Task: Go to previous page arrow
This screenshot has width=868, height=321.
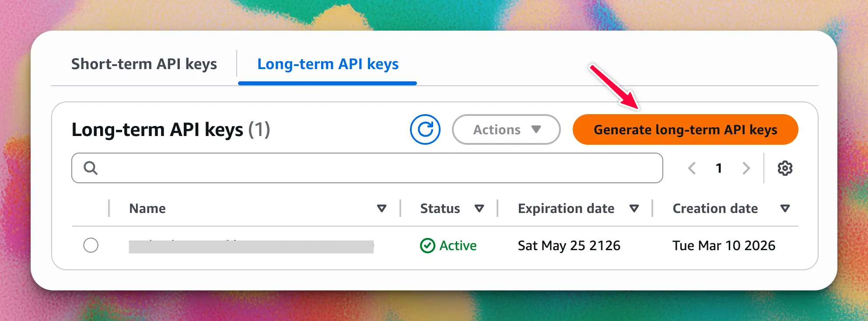Action: [x=692, y=168]
